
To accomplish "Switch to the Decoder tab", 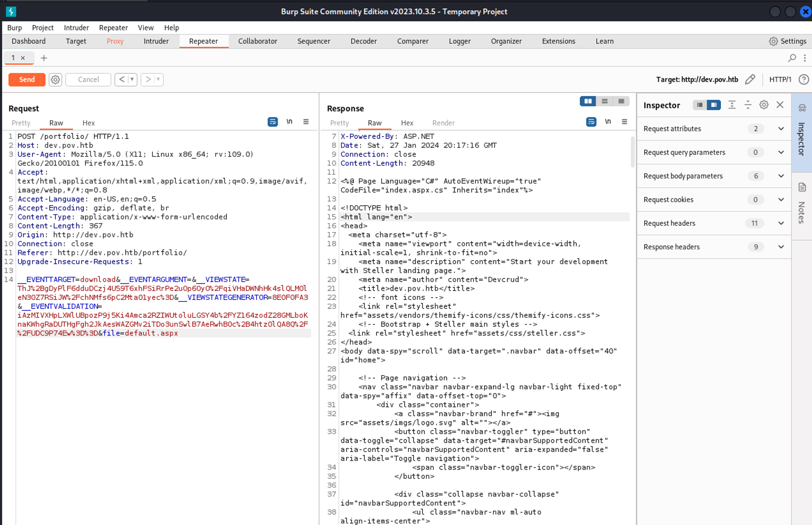I will [363, 41].
